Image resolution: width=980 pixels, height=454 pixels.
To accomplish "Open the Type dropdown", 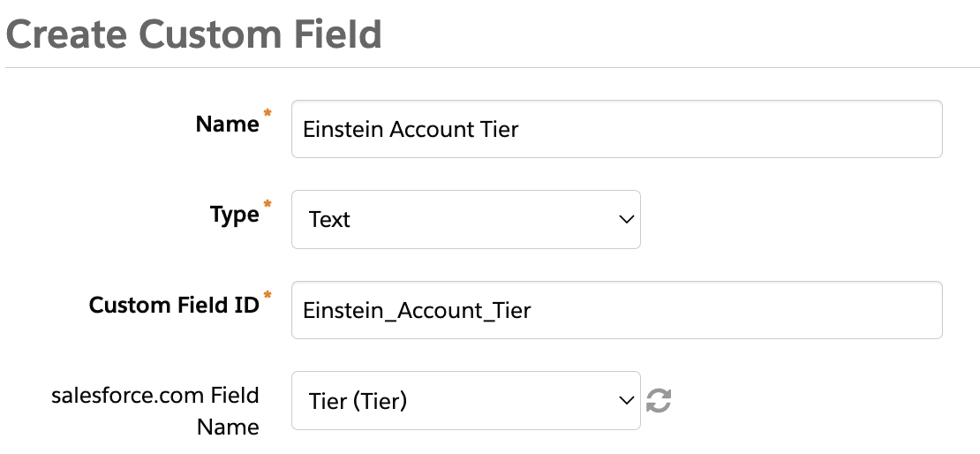I will click(x=465, y=219).
